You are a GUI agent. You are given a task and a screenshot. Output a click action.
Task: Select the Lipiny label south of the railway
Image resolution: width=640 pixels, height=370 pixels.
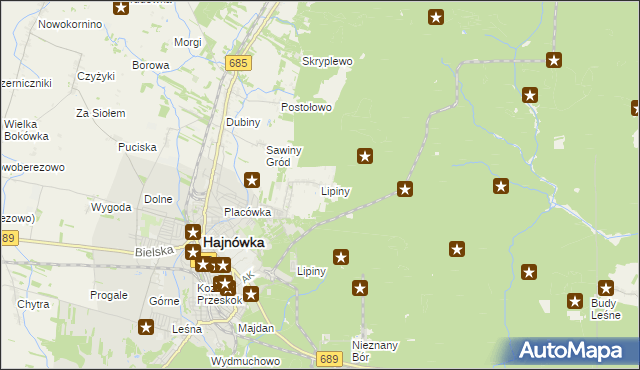(312, 271)
